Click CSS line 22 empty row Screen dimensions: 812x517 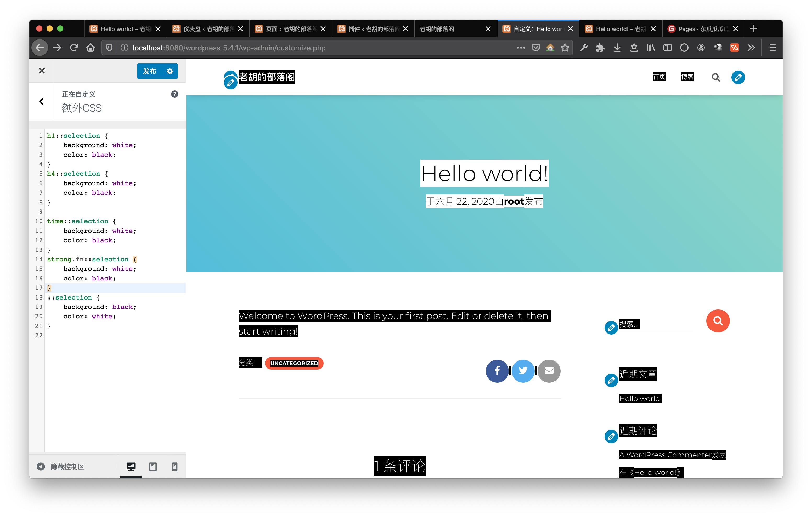click(x=115, y=336)
